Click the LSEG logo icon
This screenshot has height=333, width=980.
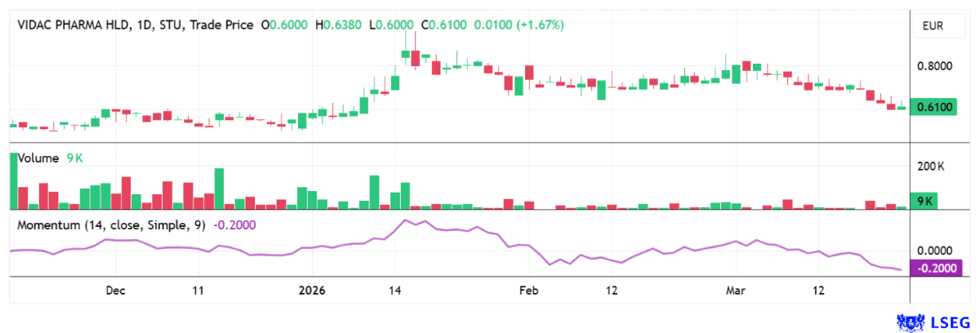tap(910, 322)
